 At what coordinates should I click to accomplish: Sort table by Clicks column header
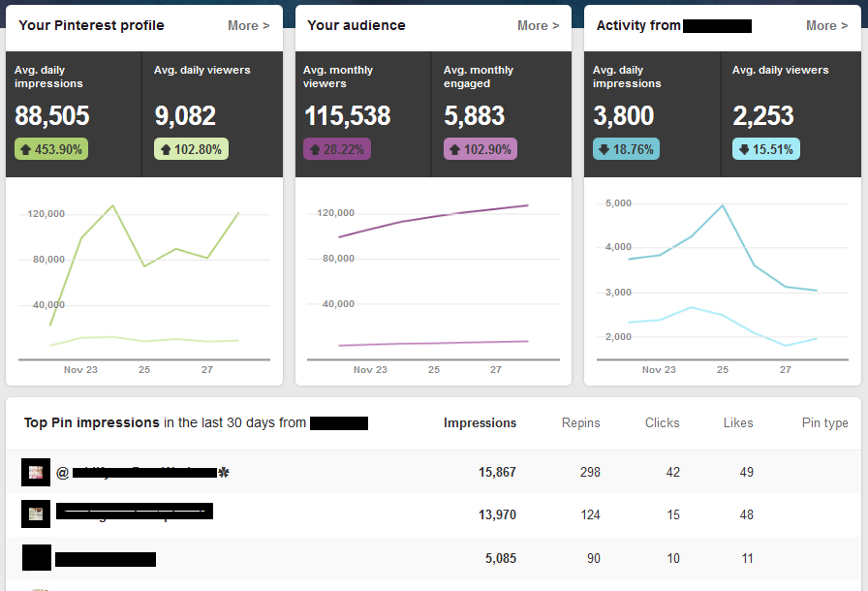(x=662, y=423)
